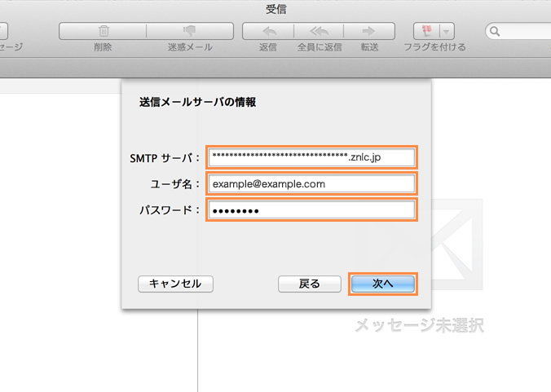This screenshot has height=392, width=551.
Task: Click the user name field example@example.com
Action: point(311,183)
